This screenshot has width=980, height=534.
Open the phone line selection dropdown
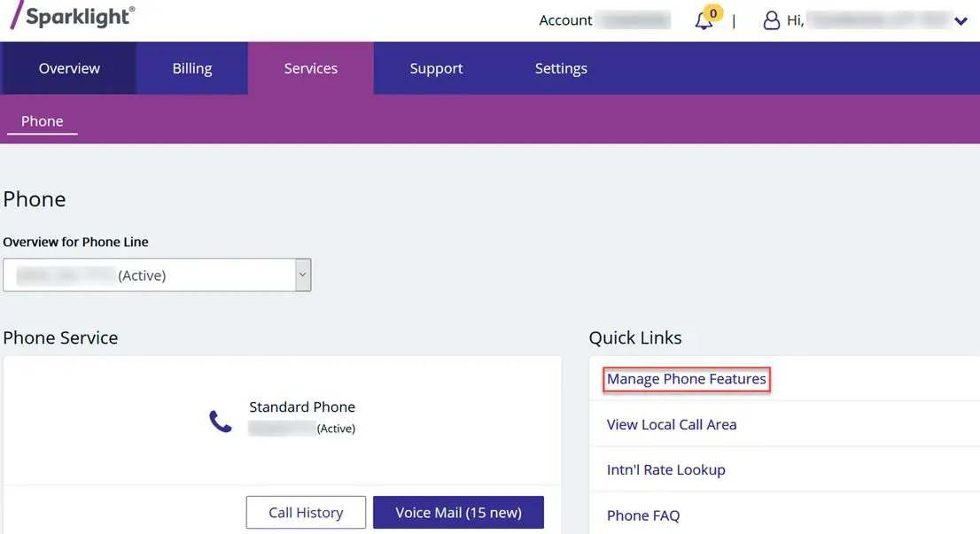(157, 275)
